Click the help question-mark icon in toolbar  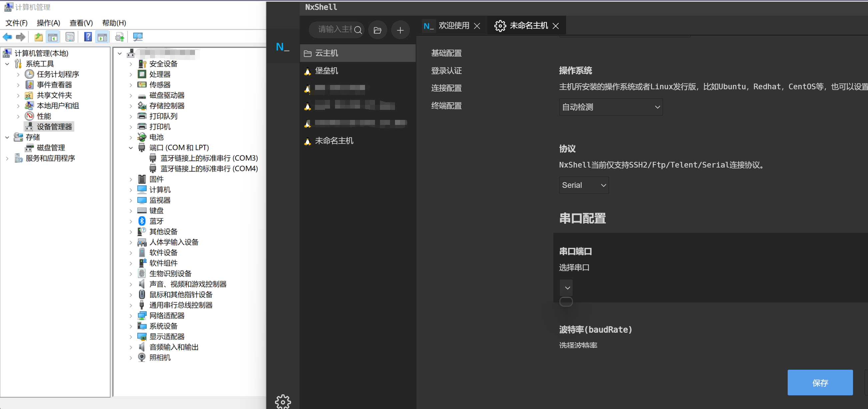88,37
